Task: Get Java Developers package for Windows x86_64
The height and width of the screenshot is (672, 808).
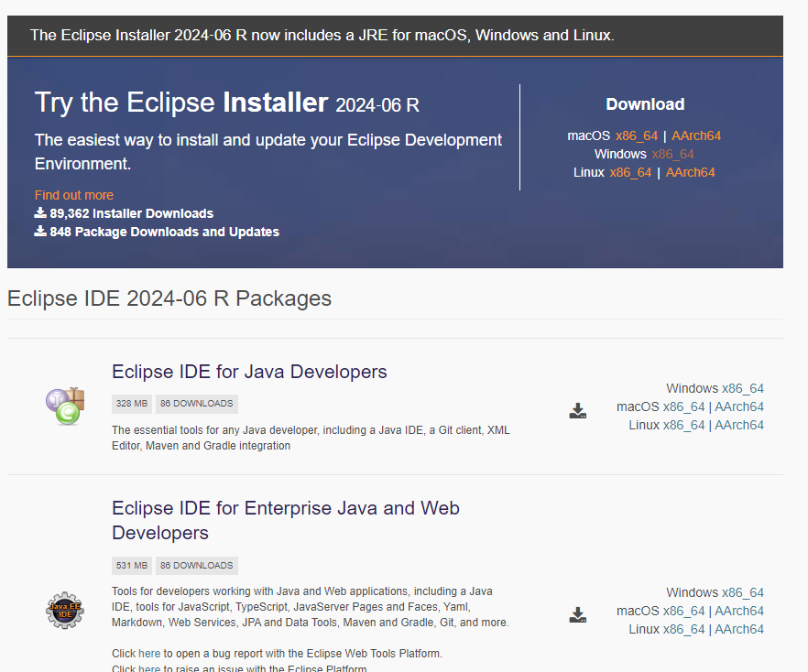Action: click(743, 388)
